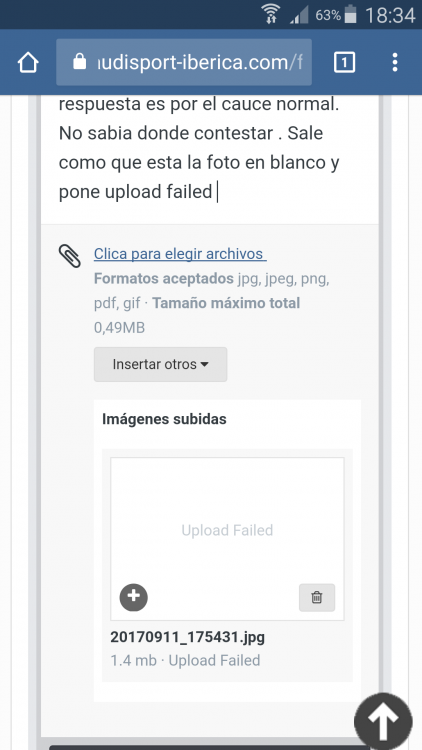Open the tab switcher showing 1 tab
Screen dimensions: 422x750
pos(344,63)
